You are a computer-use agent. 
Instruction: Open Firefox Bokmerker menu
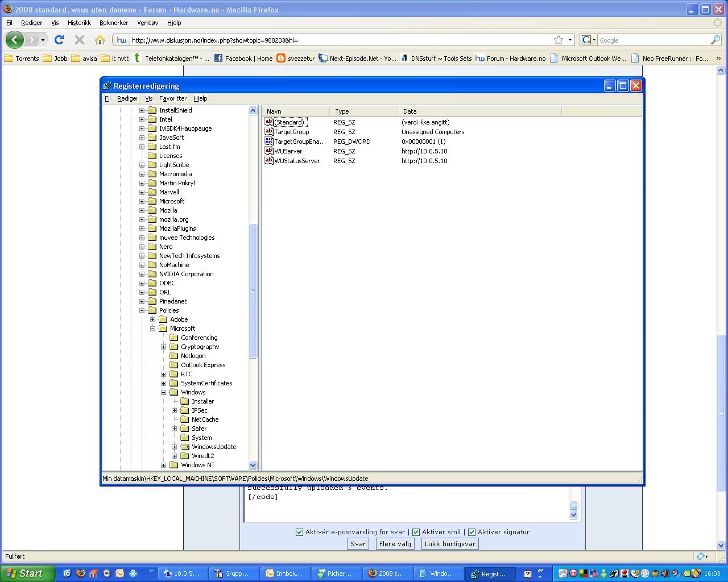click(x=114, y=23)
